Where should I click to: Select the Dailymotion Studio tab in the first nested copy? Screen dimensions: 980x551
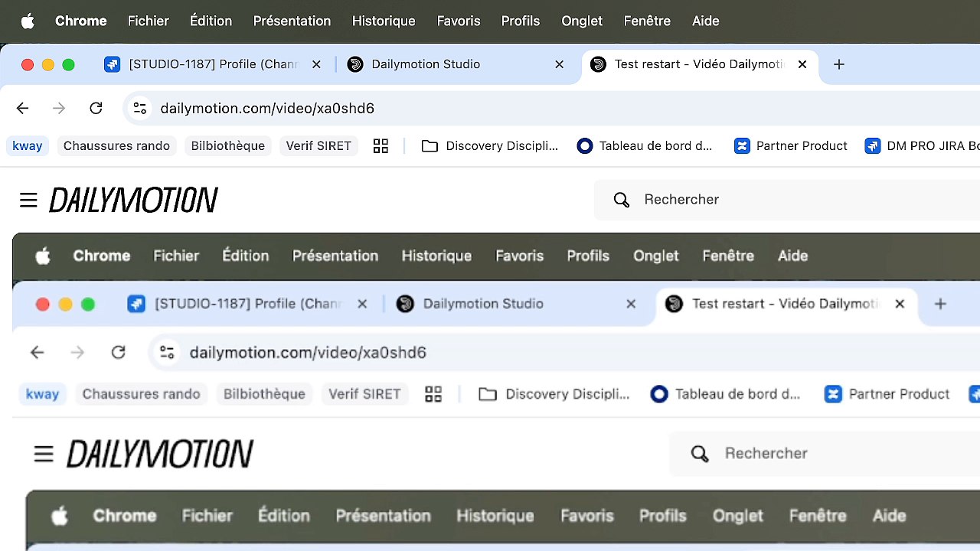tap(517, 304)
